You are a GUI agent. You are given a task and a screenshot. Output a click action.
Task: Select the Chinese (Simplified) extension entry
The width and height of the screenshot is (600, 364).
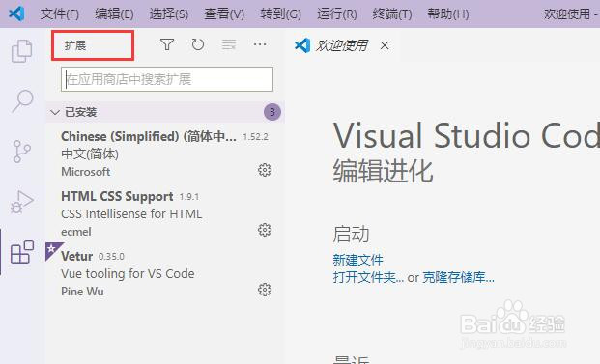tap(165, 154)
